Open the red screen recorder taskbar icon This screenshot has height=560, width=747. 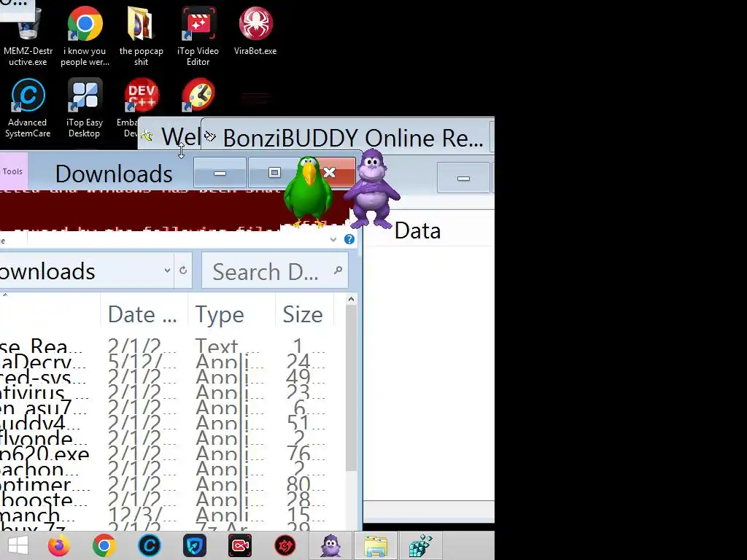coord(239,545)
